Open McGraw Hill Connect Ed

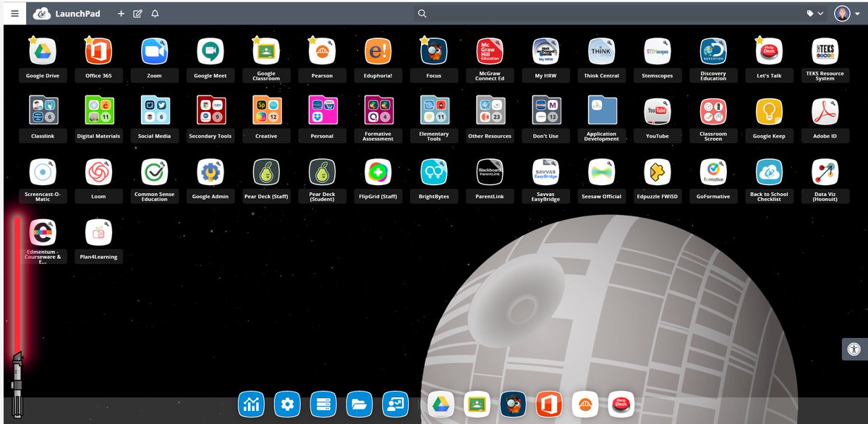(x=490, y=51)
